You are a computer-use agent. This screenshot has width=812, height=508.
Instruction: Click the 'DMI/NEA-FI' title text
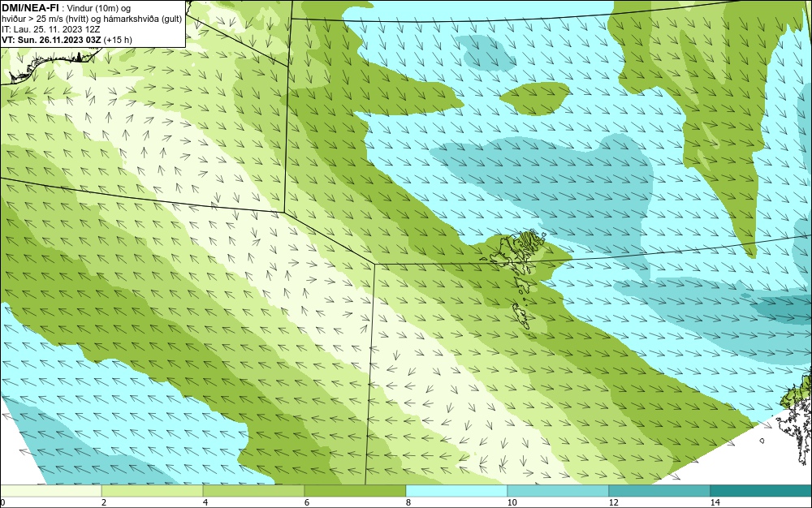click(30, 7)
